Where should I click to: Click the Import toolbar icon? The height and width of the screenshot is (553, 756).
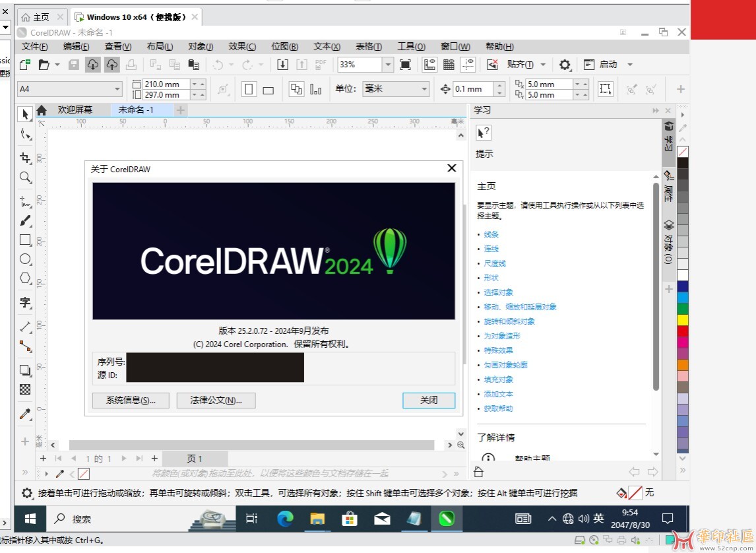pyautogui.click(x=282, y=65)
